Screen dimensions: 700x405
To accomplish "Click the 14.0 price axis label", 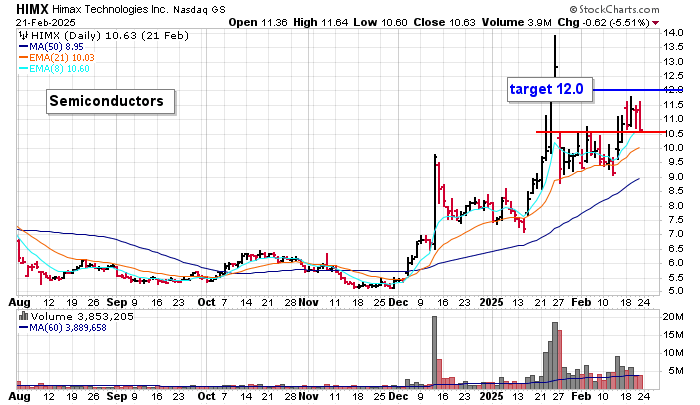I will 673,33.
